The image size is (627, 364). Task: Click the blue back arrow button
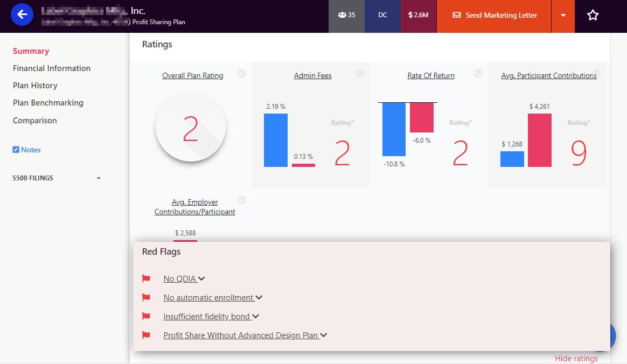click(x=22, y=15)
